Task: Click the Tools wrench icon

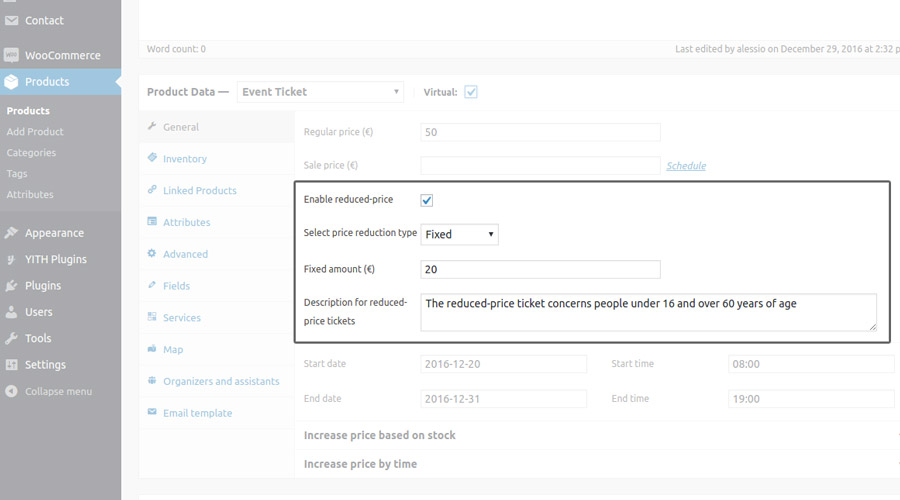Action: coord(11,338)
